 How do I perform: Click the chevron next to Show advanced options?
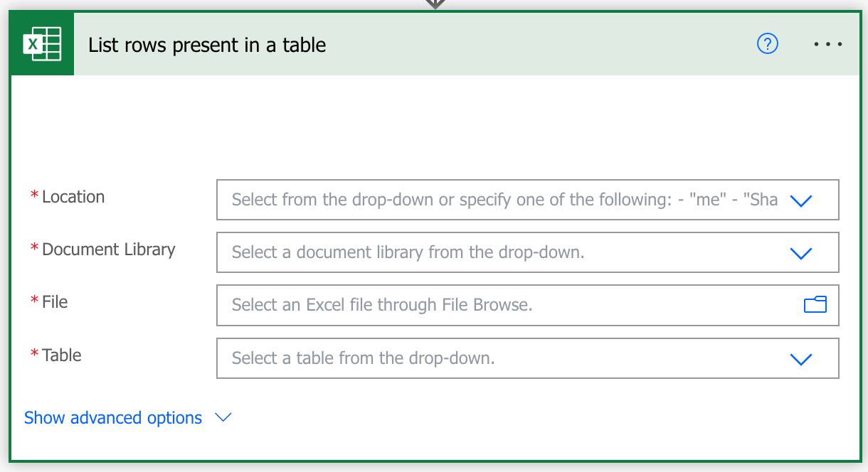(x=223, y=418)
